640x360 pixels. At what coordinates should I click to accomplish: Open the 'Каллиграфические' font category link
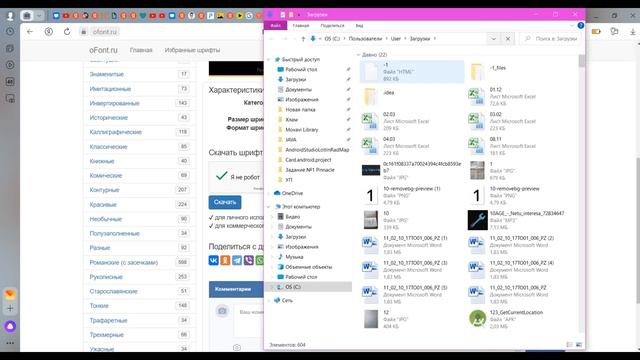[116, 132]
